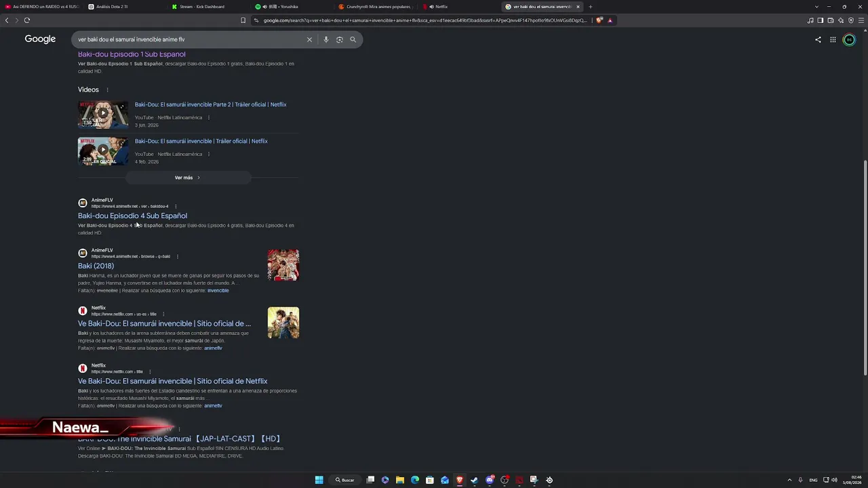This screenshot has height=488, width=868.
Task: Open File Explorer from the taskbar
Action: (400, 480)
